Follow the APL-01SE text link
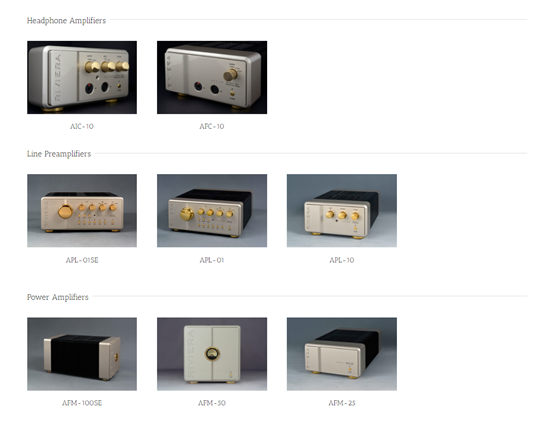The image size is (558, 427). (x=82, y=260)
